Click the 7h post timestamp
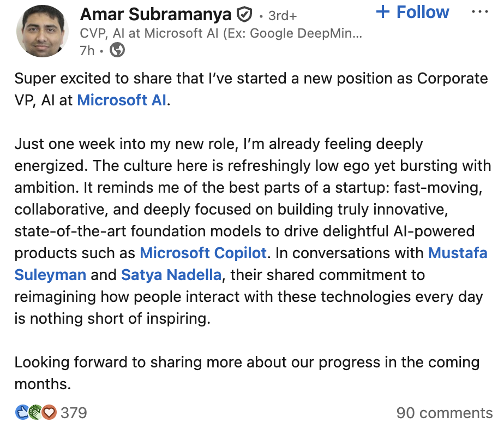Screen dimensions: 504x428 [87, 51]
